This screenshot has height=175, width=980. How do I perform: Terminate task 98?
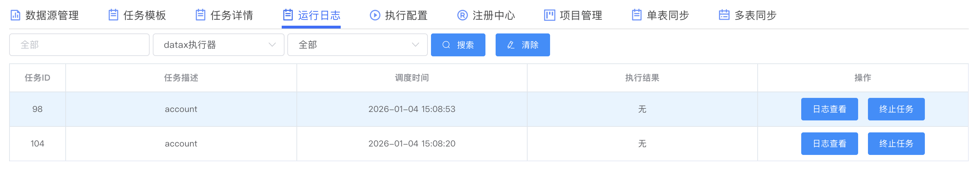coord(896,109)
